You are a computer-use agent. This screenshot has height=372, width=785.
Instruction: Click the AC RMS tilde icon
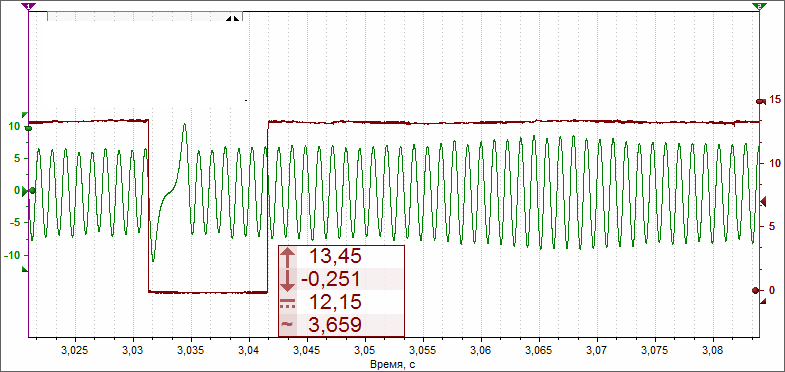pos(288,325)
